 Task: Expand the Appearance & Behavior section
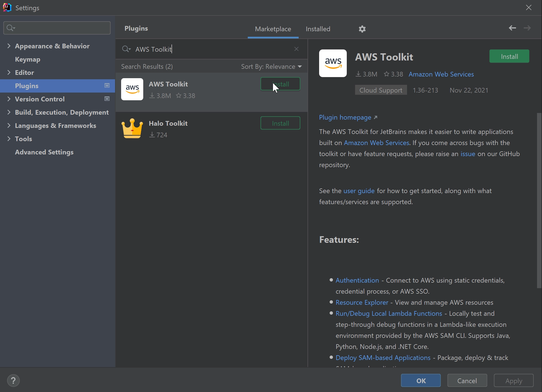coord(9,46)
